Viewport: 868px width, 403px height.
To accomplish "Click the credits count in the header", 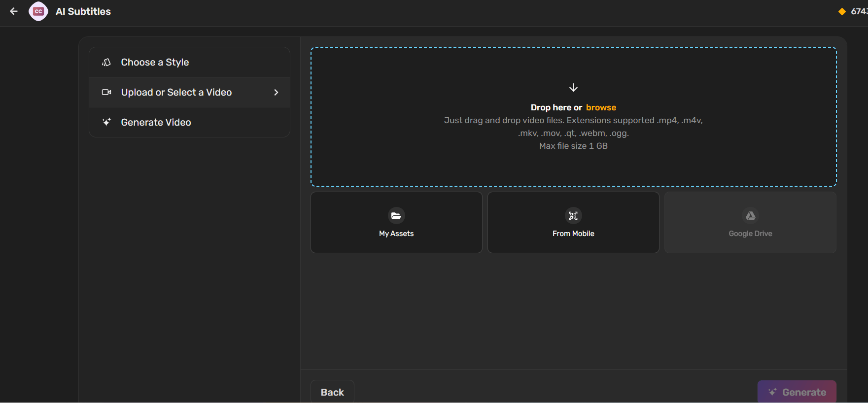I will pos(859,11).
